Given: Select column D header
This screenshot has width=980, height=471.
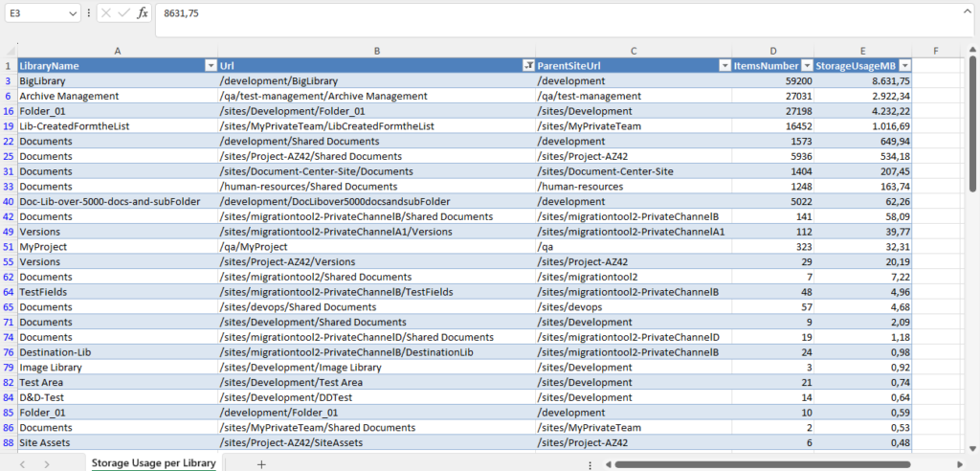Looking at the screenshot, I should pos(773,52).
